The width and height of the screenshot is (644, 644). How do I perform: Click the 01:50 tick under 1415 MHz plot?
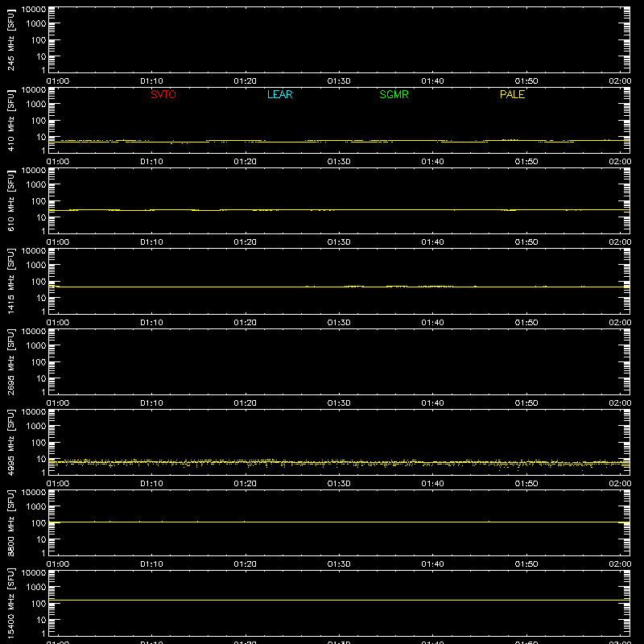526,323
